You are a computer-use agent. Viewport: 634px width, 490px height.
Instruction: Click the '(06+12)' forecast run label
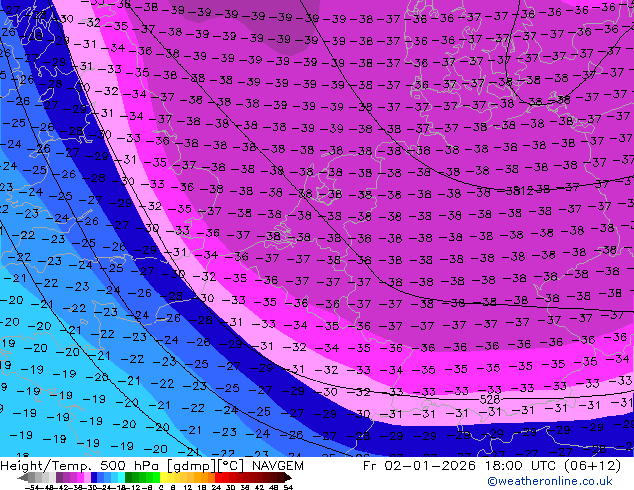(x=593, y=466)
